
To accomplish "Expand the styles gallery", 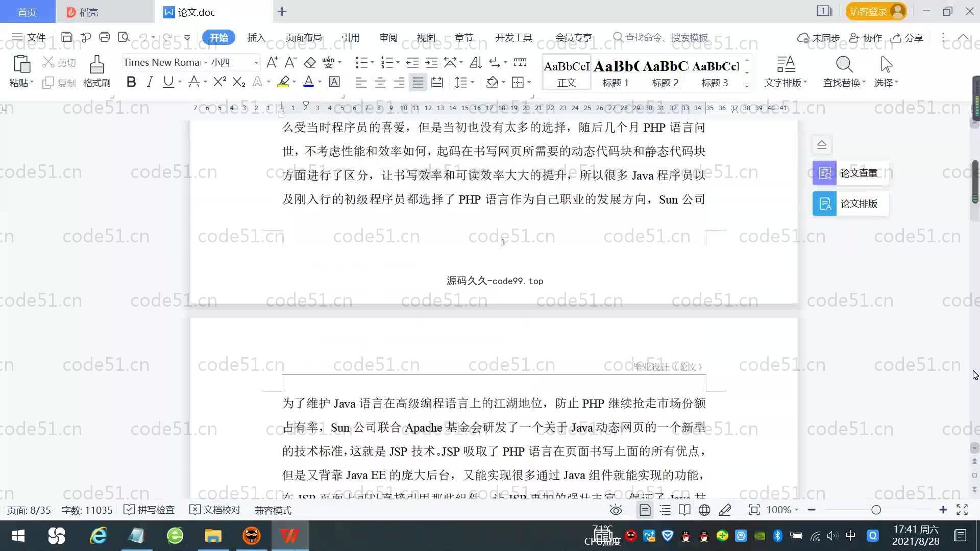I will pos(747,85).
